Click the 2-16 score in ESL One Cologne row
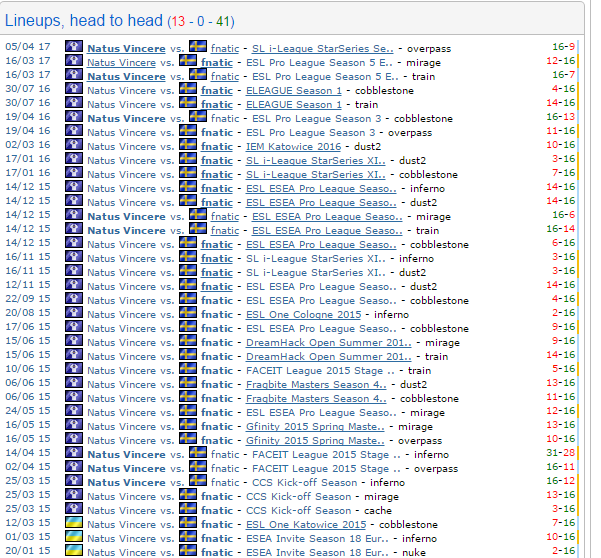The width and height of the screenshot is (601, 558). 563,313
